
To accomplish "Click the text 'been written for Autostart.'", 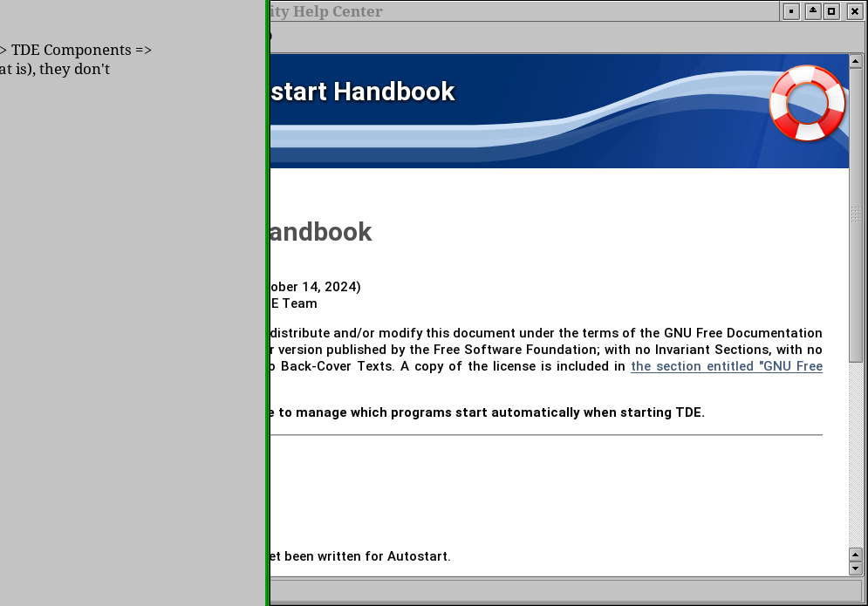I will 367,556.
